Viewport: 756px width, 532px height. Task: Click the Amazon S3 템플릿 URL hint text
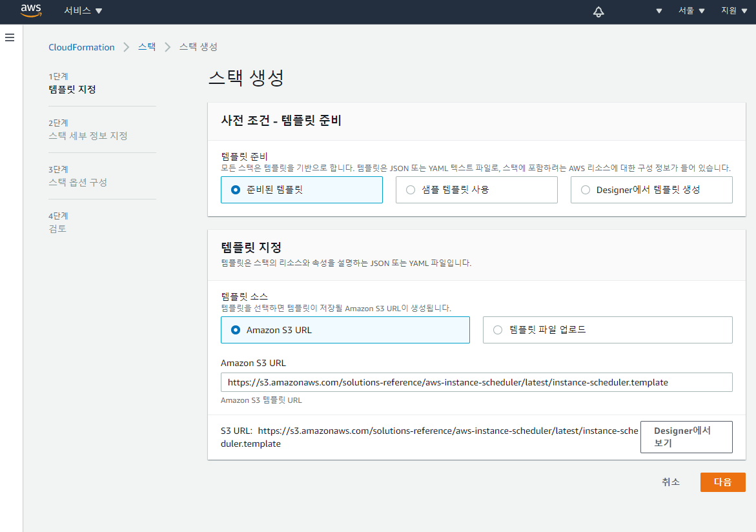261,400
